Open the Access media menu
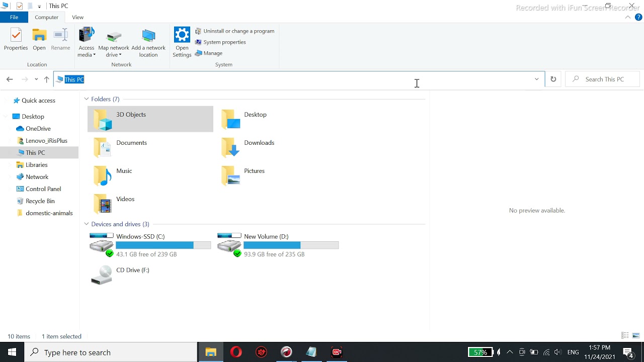Viewport: 644px width, 362px height. point(87,43)
